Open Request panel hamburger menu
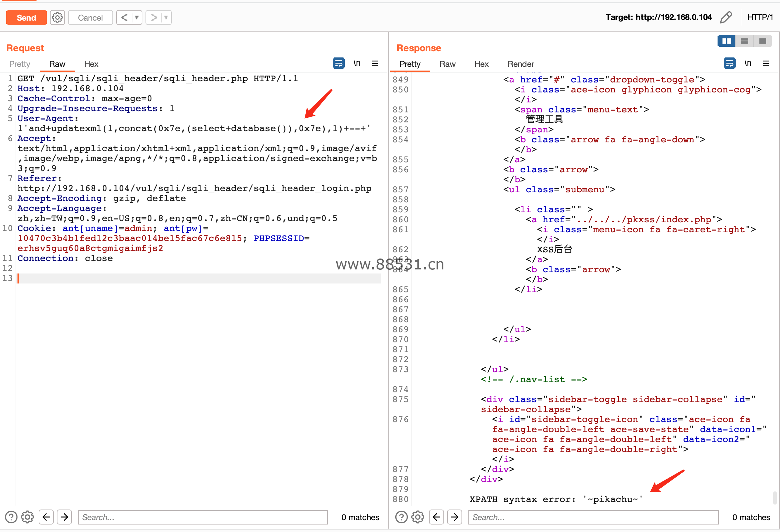 coord(375,63)
